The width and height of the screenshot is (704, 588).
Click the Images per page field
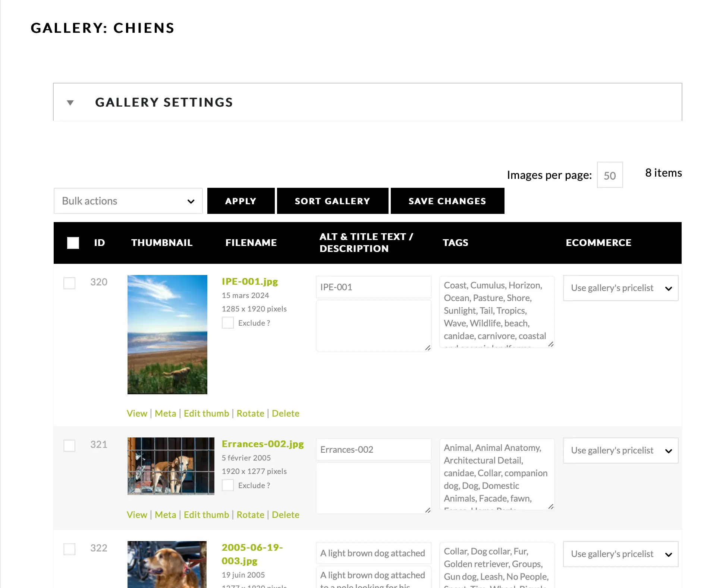coord(610,175)
